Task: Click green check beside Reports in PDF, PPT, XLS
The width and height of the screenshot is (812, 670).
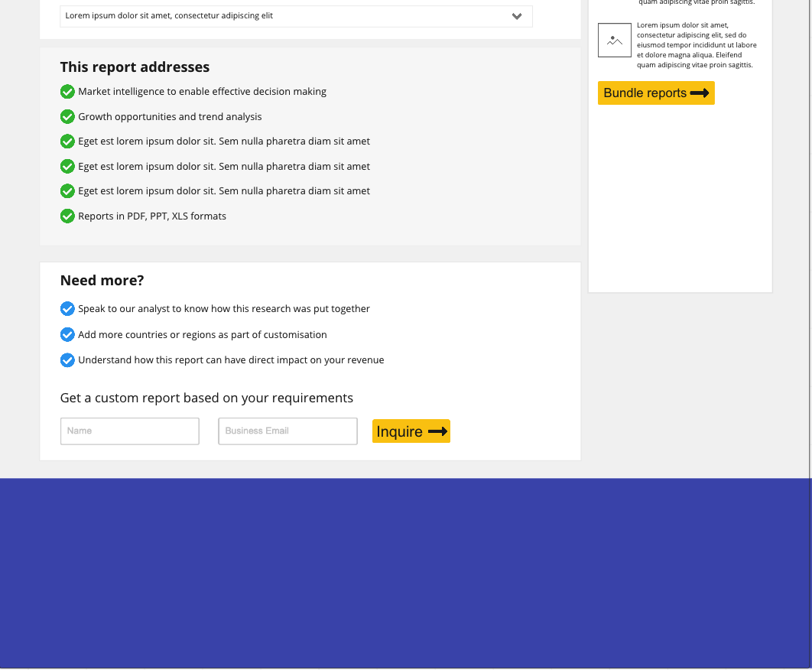Action: [x=67, y=216]
